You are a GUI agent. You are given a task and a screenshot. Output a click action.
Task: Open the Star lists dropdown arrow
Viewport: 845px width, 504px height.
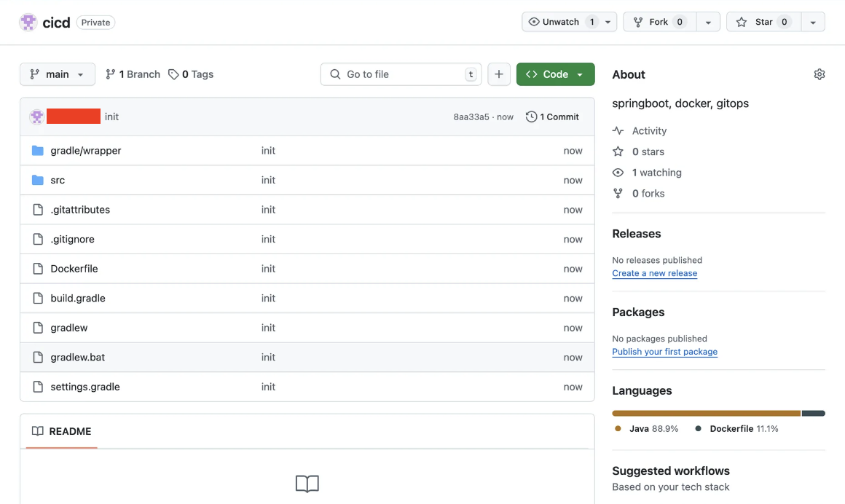coord(813,22)
